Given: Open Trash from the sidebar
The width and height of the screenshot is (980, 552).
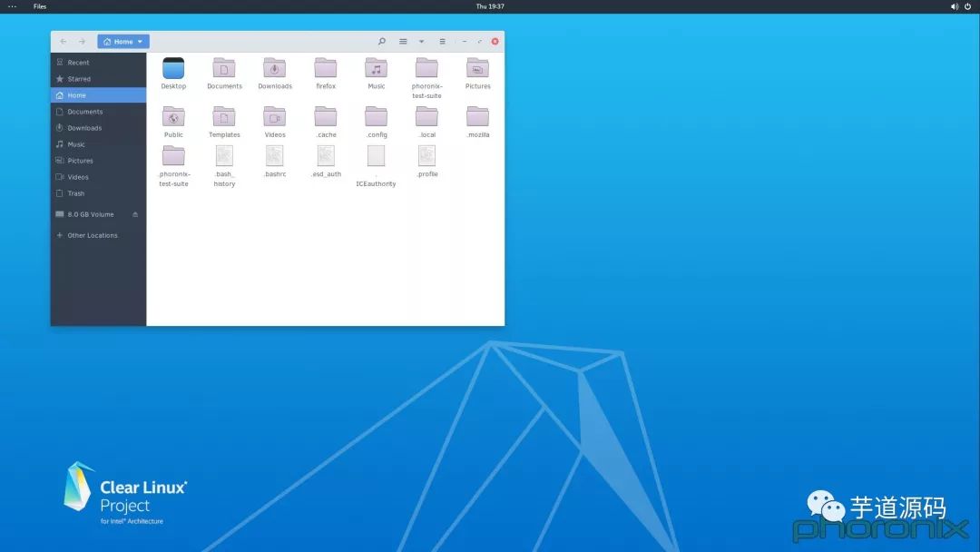Looking at the screenshot, I should click(74, 193).
